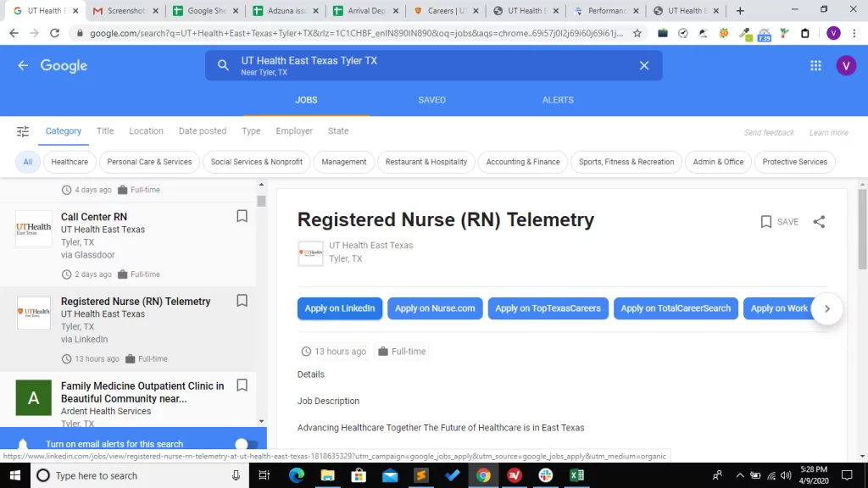868x488 pixels.
Task: Save the Registered Nurse Telemetry job
Action: [780, 222]
